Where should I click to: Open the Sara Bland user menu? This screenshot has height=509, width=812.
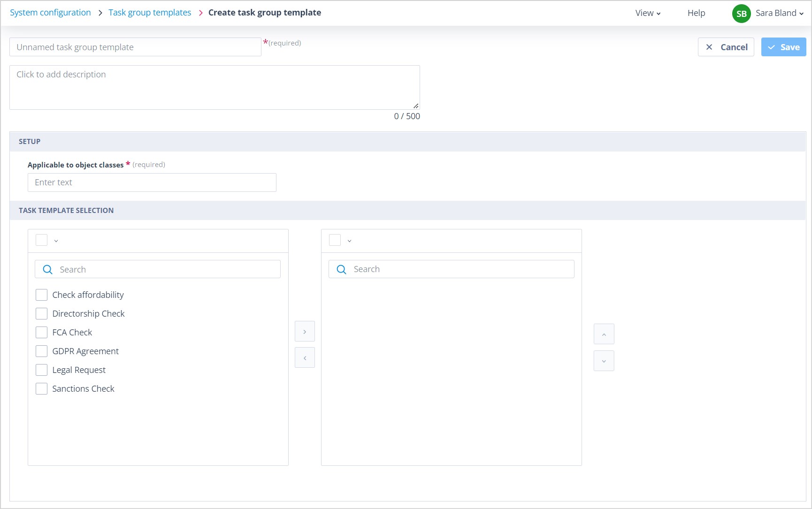[779, 13]
